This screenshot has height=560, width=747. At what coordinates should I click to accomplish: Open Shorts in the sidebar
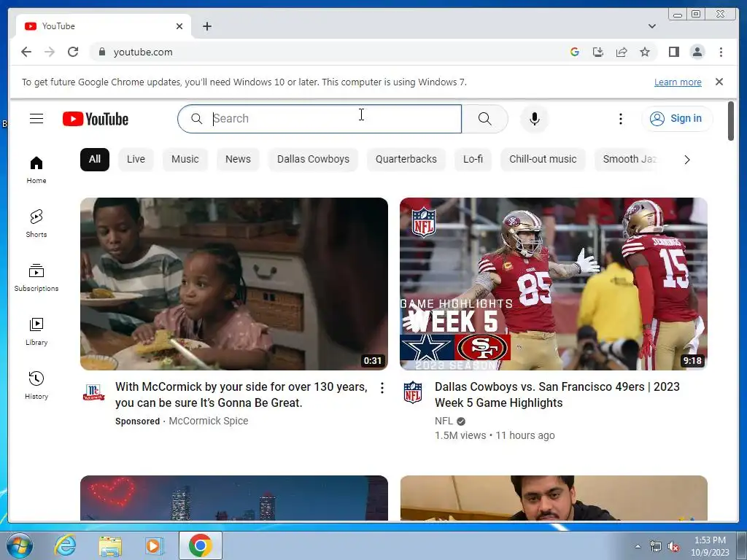pyautogui.click(x=36, y=224)
